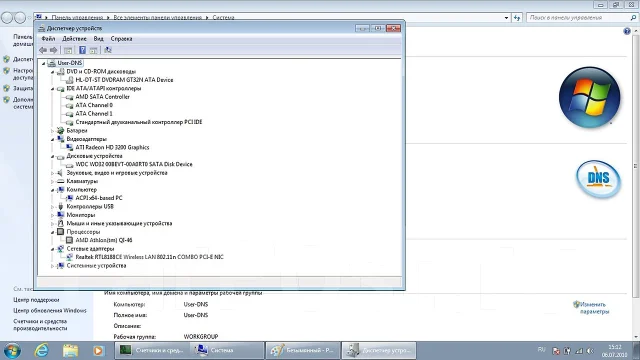
Task: Click the shield icon beside Защита link
Action: pos(6,88)
